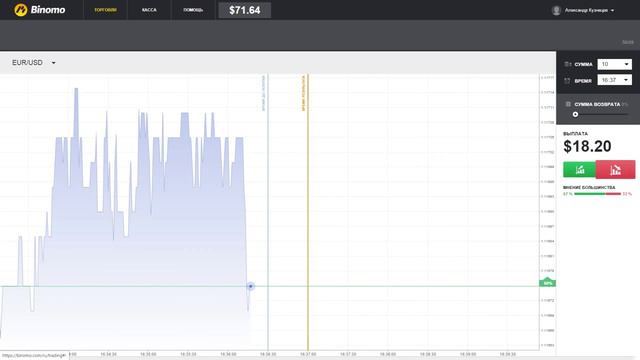640x360 pixels.
Task: Open the Помощь tab
Action: (193, 10)
